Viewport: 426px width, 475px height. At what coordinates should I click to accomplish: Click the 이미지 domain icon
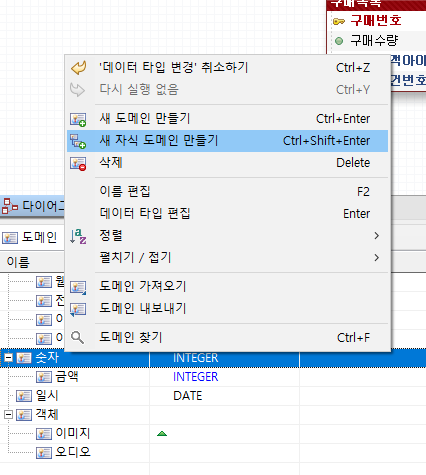44,434
